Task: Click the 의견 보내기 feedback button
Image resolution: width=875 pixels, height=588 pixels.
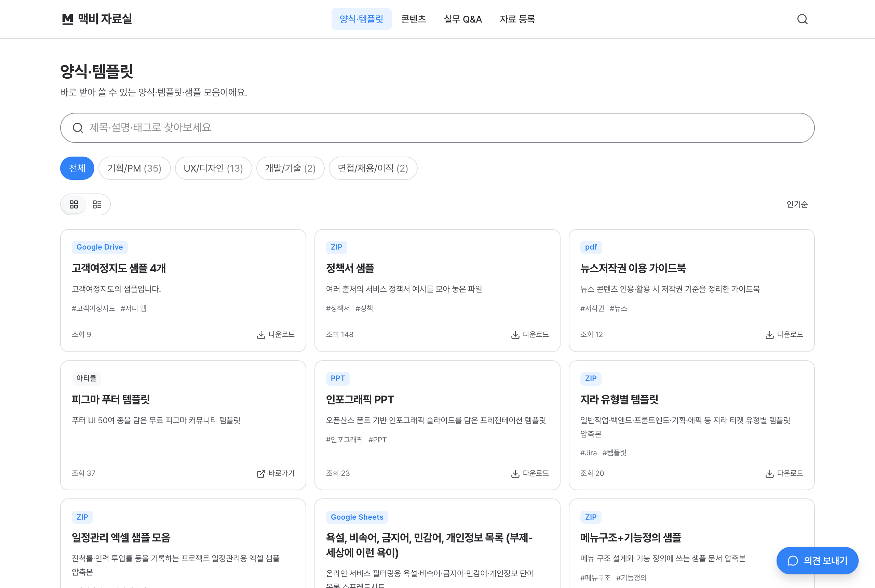Action: click(817, 561)
